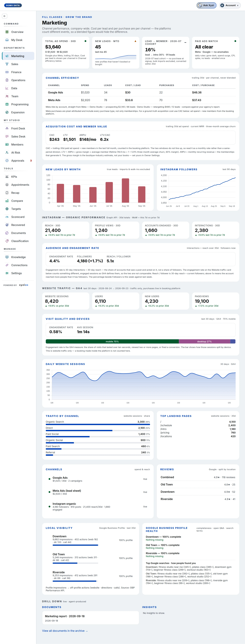This screenshot has width=245, height=644.
Task: Click the Ask Xyzi button
Action: pyautogui.click(x=206, y=5)
